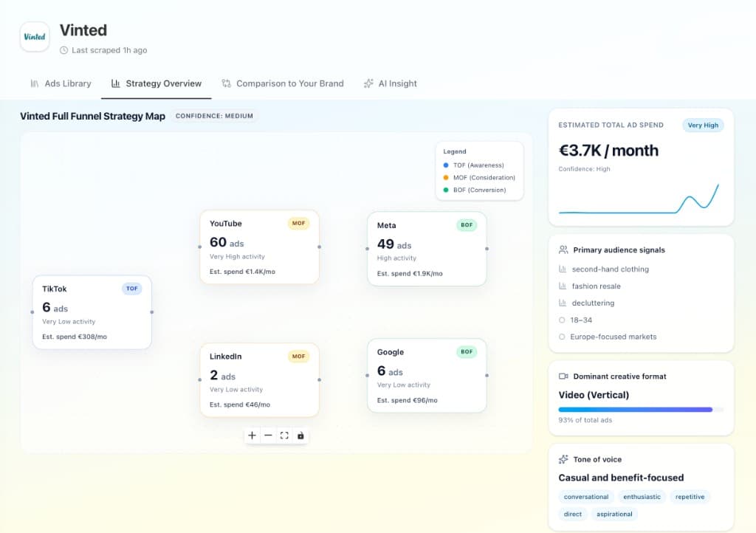Click the Tone of voice sparkle icon

[x=563, y=459]
